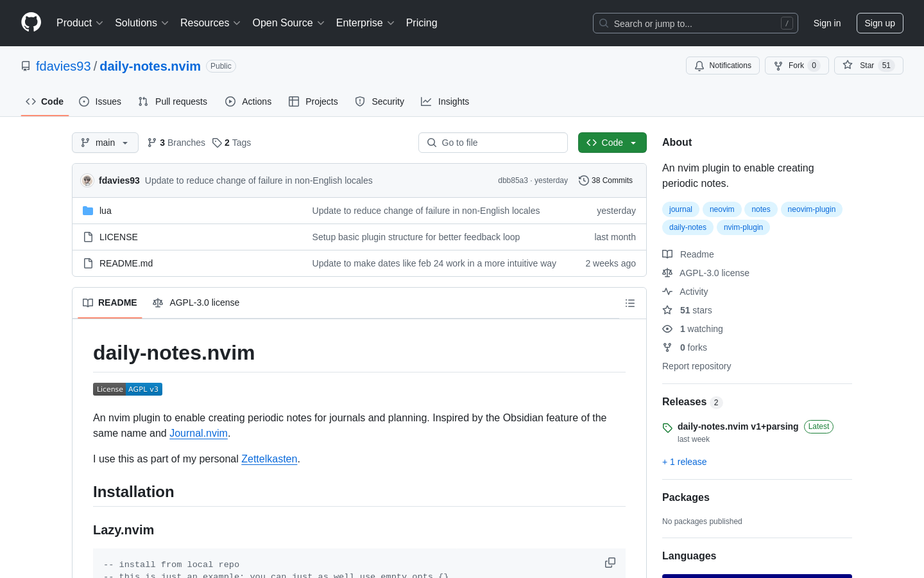Click the Languages color bar

tap(757, 576)
